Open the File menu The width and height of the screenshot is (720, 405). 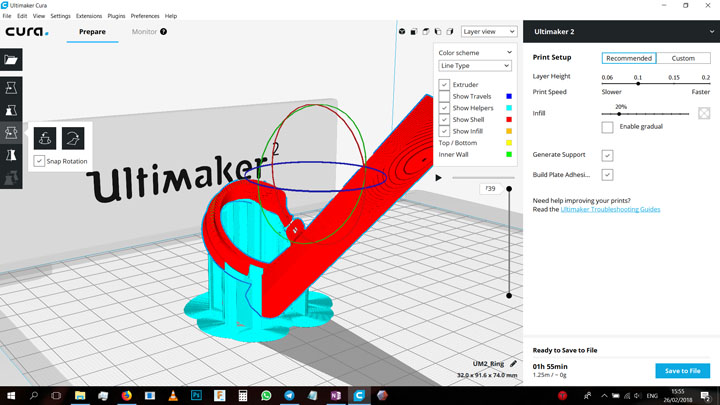[x=7, y=16]
